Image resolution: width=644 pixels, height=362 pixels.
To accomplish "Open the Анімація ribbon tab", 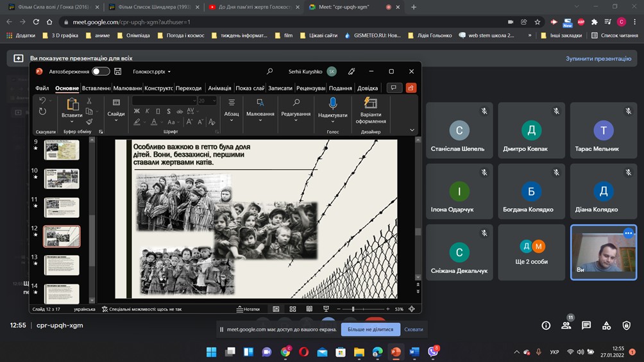I will (x=219, y=88).
